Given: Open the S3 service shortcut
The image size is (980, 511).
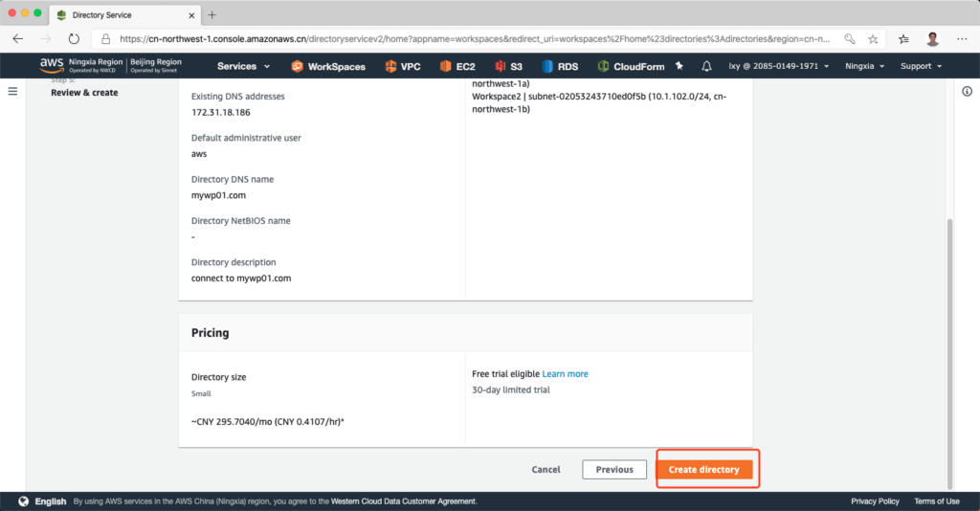Looking at the screenshot, I should click(x=508, y=66).
